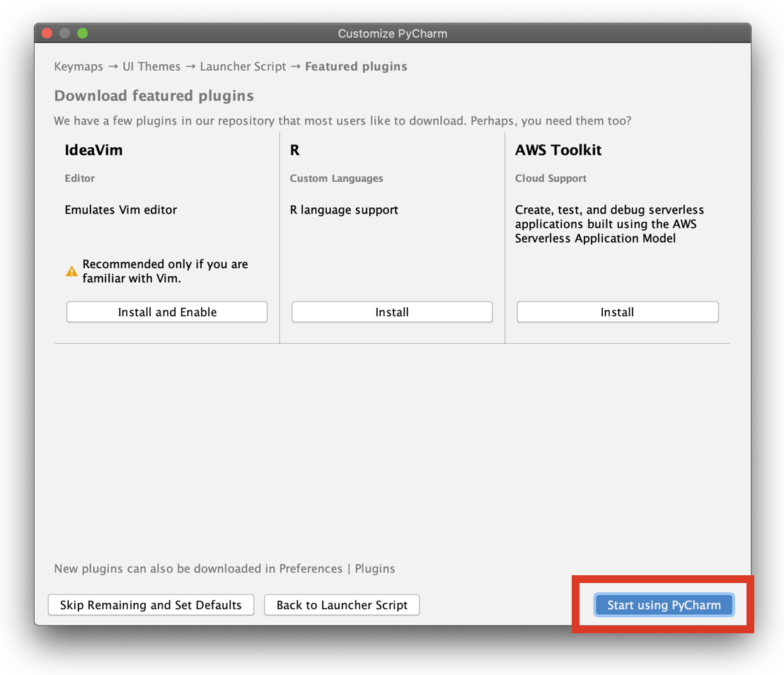Click the Cloud Support category label

pos(550,178)
